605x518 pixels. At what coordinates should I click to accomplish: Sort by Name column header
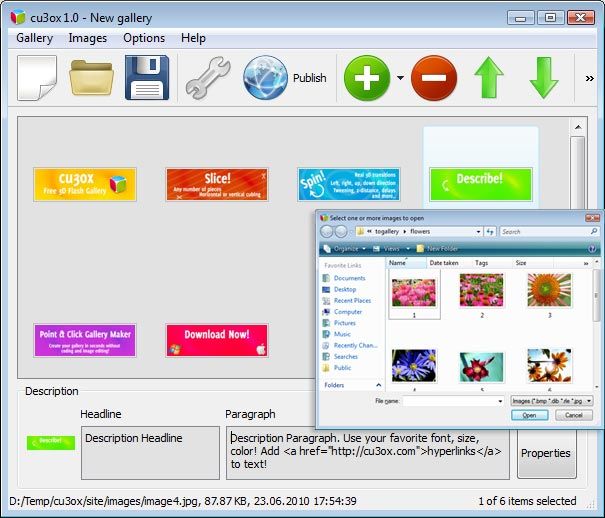click(x=406, y=263)
